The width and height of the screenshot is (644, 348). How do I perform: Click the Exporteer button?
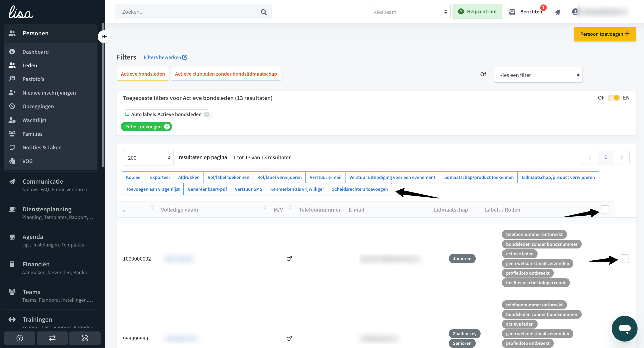pyautogui.click(x=160, y=177)
